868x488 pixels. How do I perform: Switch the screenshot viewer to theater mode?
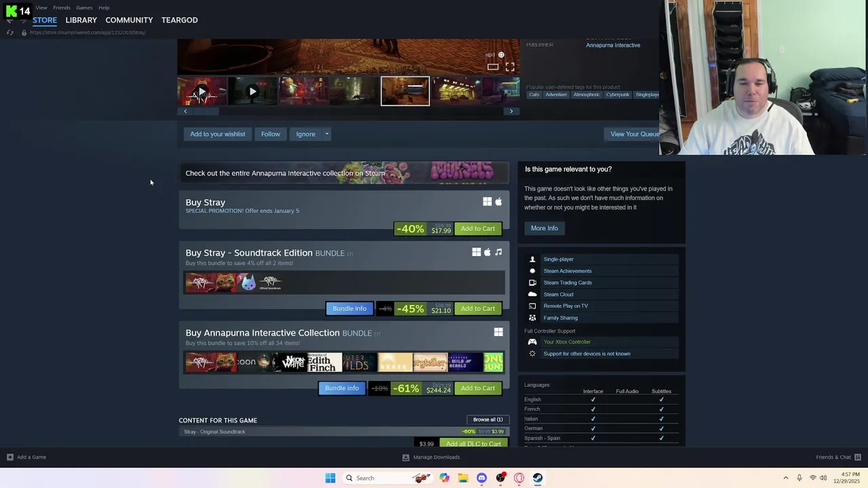(x=493, y=66)
